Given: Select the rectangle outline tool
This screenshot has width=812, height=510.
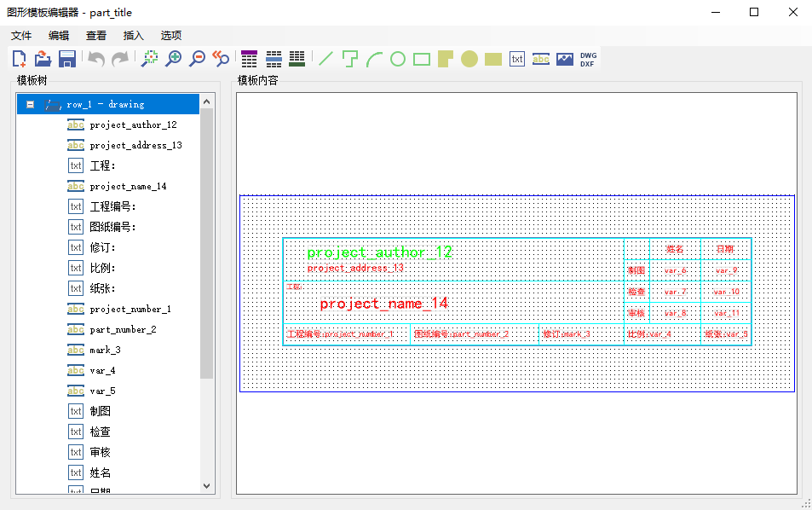Looking at the screenshot, I should pyautogui.click(x=422, y=59).
